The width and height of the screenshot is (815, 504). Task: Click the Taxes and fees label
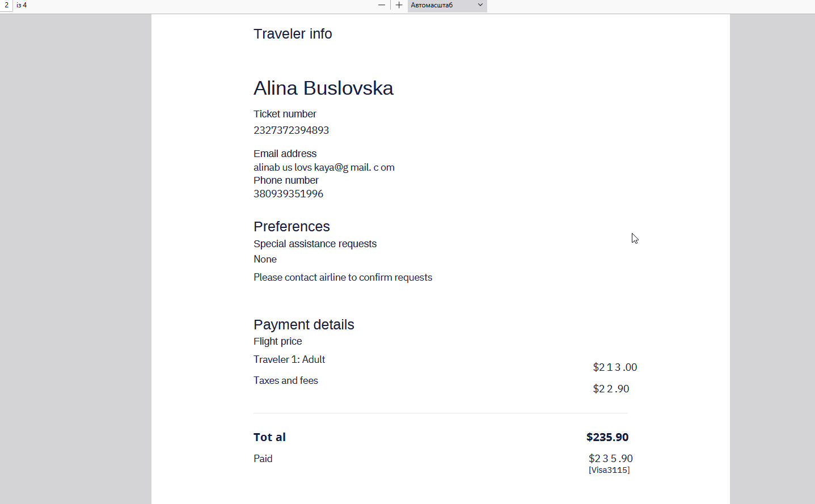pyautogui.click(x=286, y=380)
